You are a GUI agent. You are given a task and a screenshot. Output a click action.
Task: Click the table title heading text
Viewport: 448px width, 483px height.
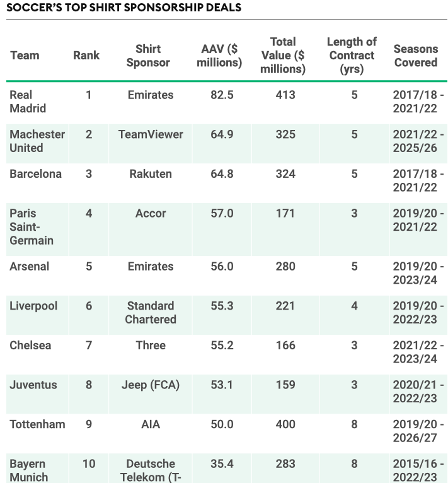(123, 8)
